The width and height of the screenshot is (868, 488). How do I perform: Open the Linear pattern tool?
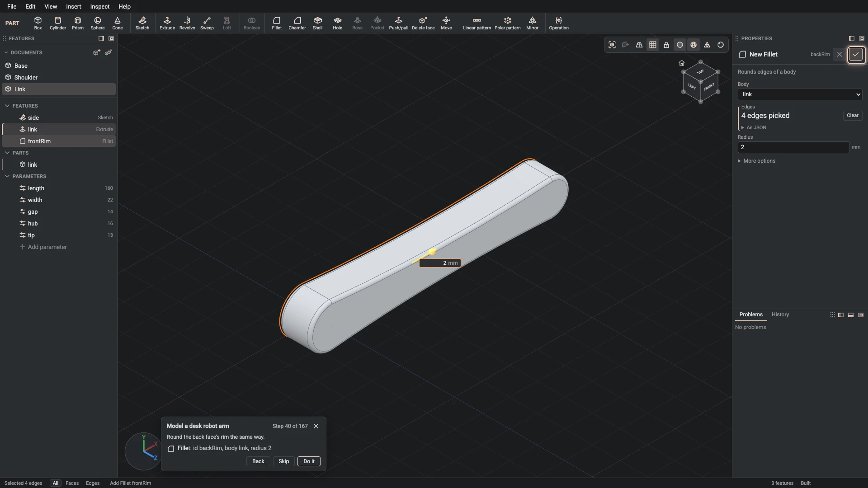click(x=477, y=23)
